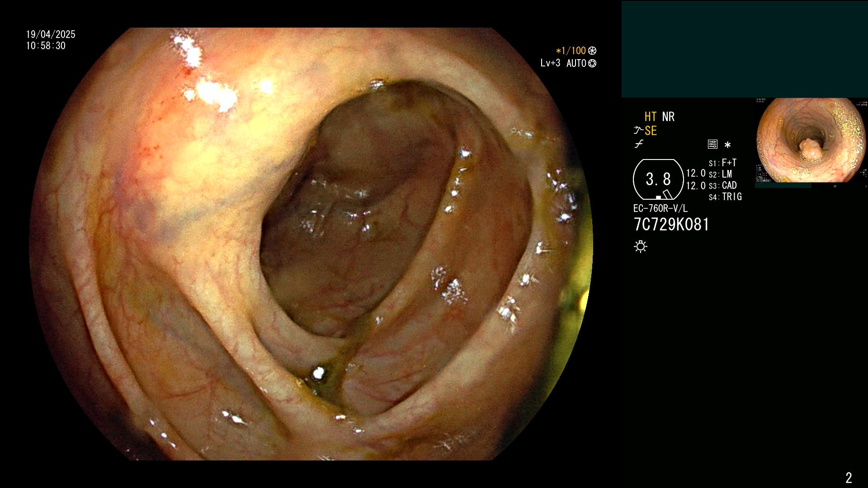Click the date 19/04/2025
Image resolution: width=868 pixels, height=488 pixels.
pyautogui.click(x=51, y=34)
